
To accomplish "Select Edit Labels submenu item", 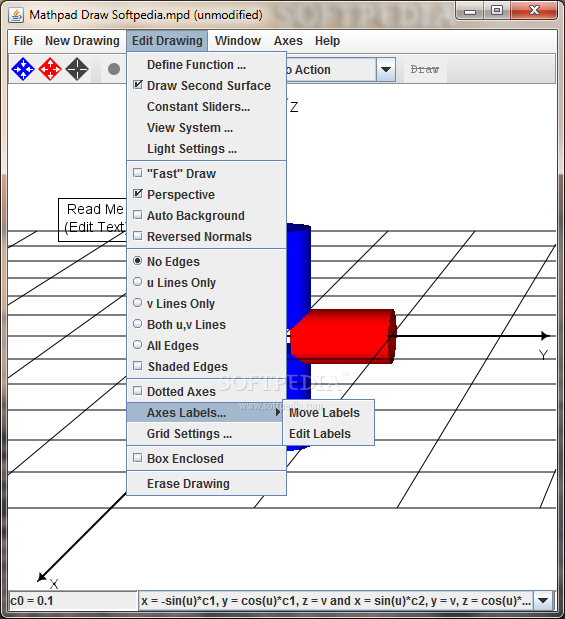I will (328, 433).
